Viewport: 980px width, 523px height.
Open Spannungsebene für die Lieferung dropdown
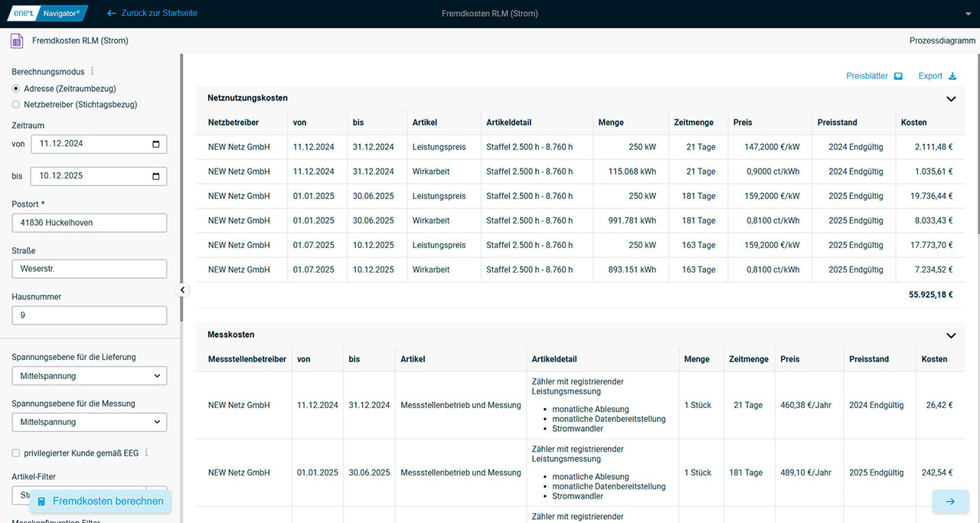click(89, 376)
